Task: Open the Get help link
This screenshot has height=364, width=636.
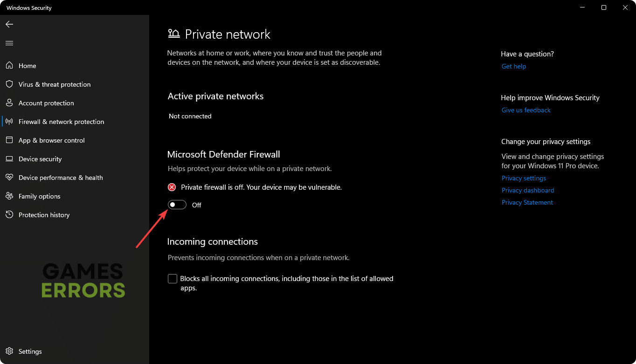Action: click(514, 66)
